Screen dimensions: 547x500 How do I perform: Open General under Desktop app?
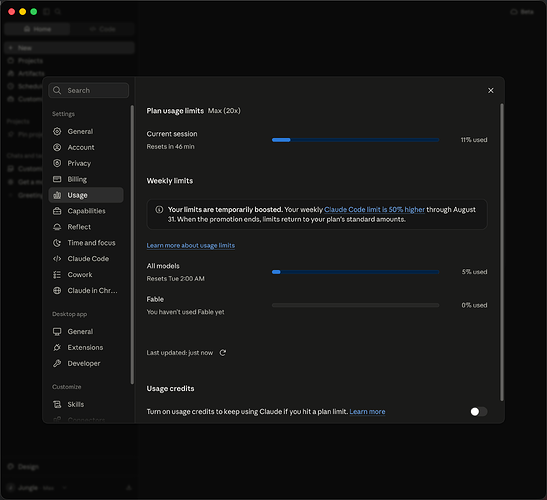point(86,331)
